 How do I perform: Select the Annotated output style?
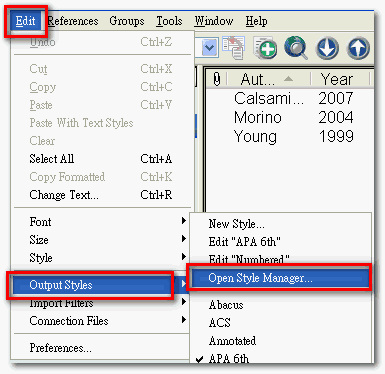[x=280, y=341]
